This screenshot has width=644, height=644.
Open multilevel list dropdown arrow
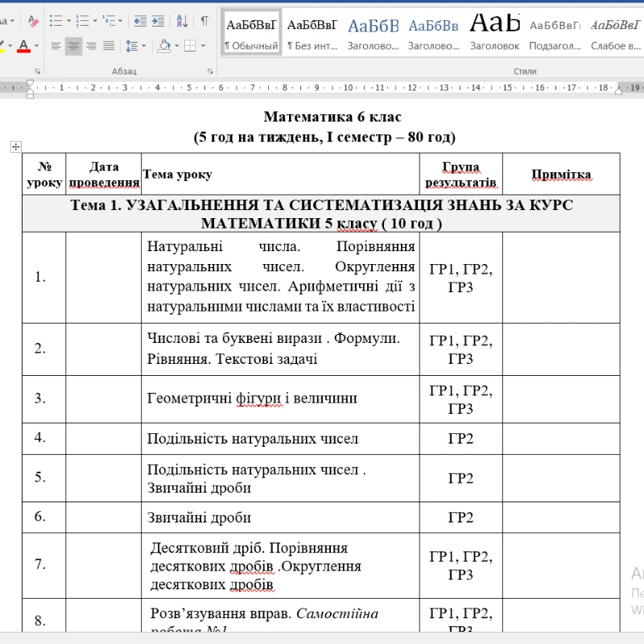point(120,21)
